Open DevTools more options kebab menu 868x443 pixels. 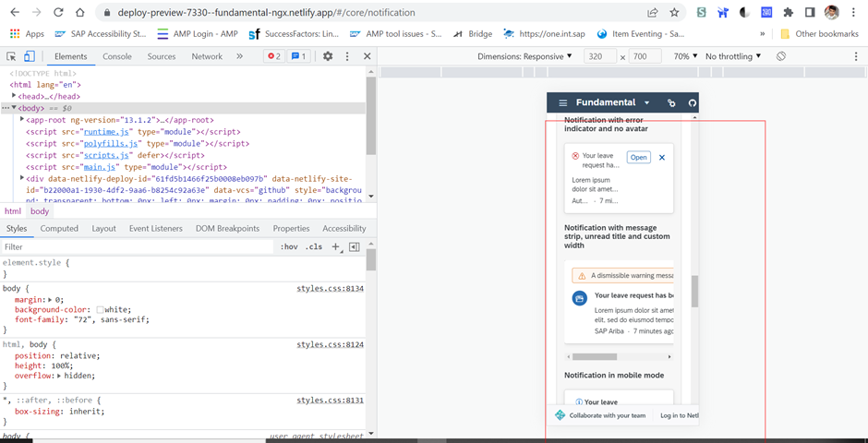pyautogui.click(x=347, y=56)
